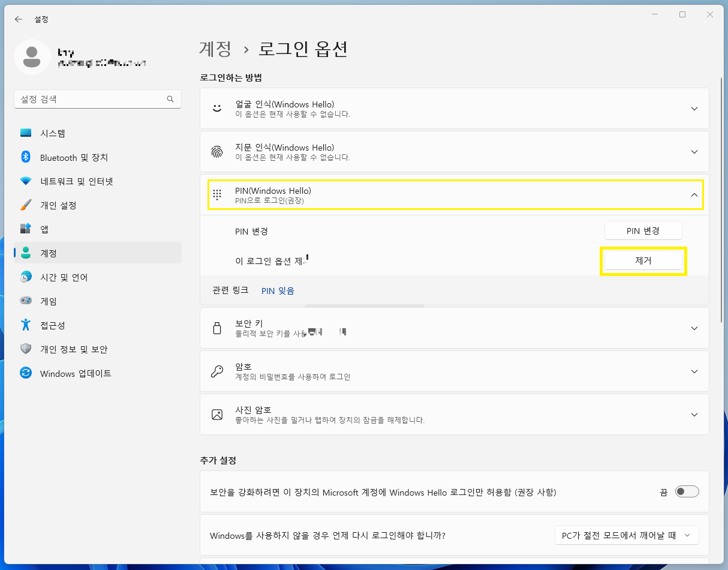Click the back arrow in the title bar
Screen dimensions: 728x570
19,19
